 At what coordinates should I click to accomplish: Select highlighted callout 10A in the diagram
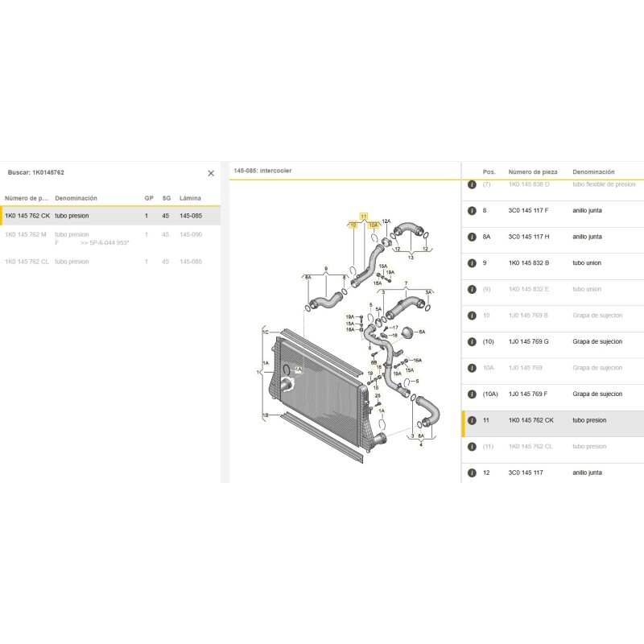tap(374, 225)
